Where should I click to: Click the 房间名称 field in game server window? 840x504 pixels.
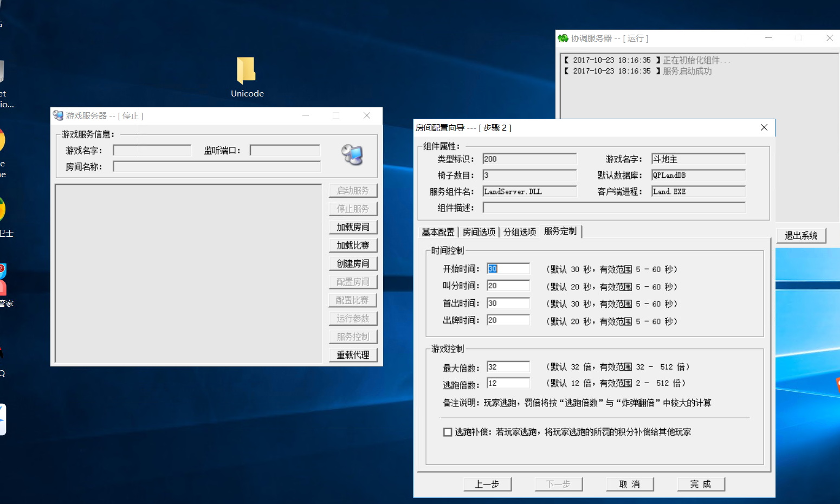coord(217,166)
